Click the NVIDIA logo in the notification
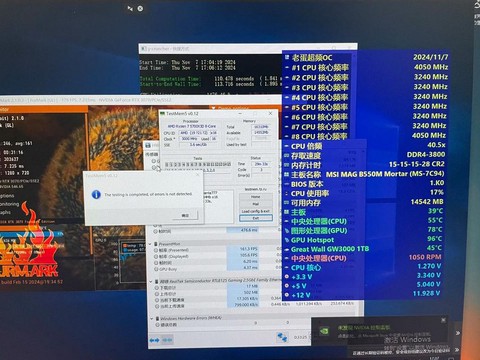Viewport: 480px width, 360px height. pyautogui.click(x=324, y=331)
